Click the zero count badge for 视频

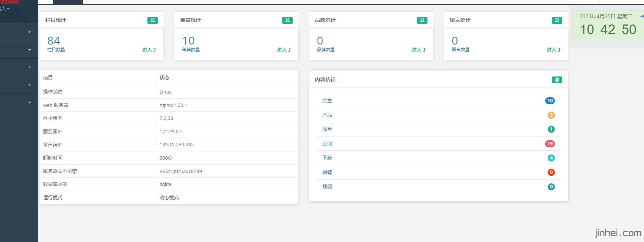pos(551,187)
